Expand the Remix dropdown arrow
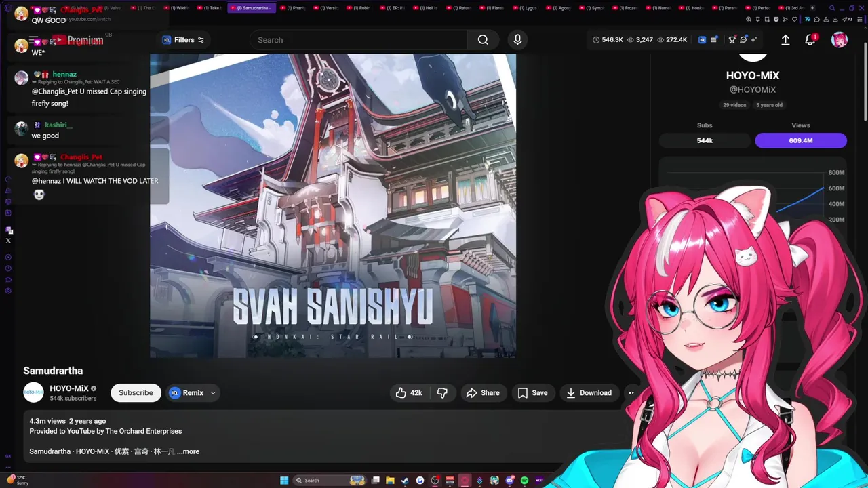Viewport: 868px width, 488px height. (x=213, y=393)
